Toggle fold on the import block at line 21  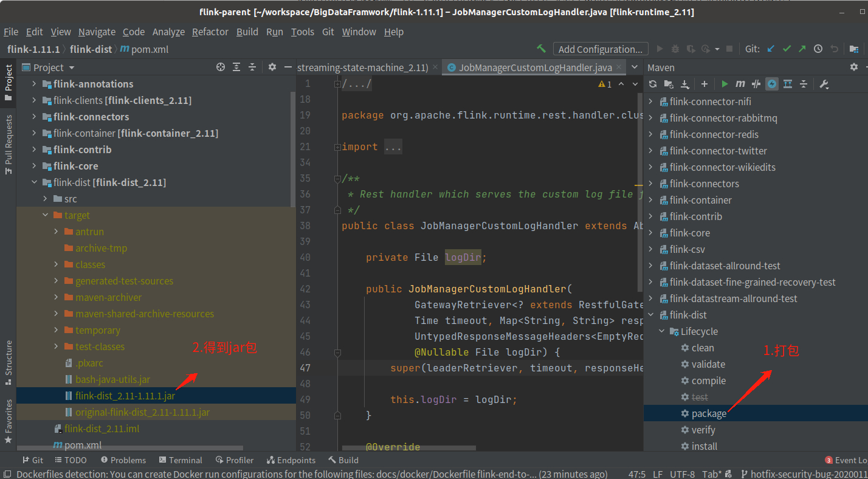click(x=337, y=147)
